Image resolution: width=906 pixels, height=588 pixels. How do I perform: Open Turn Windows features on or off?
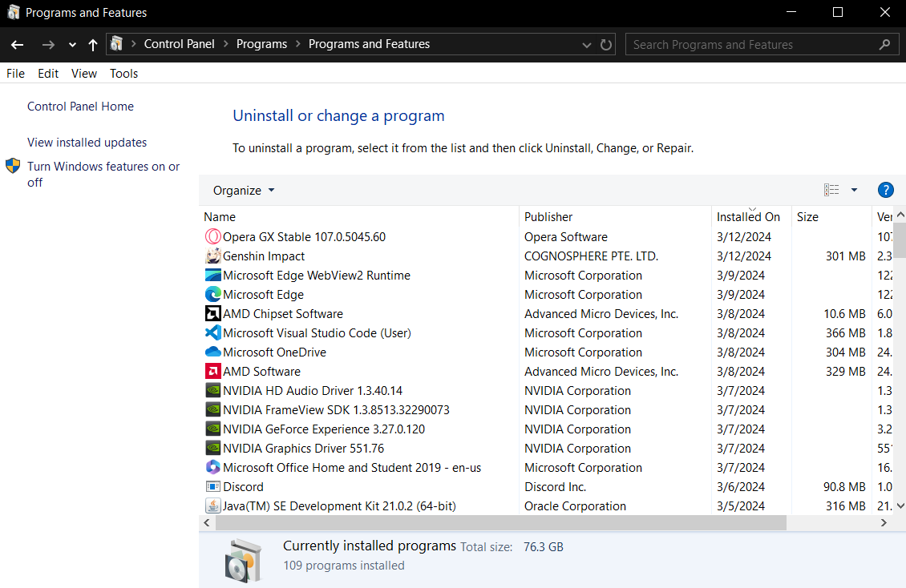point(103,175)
